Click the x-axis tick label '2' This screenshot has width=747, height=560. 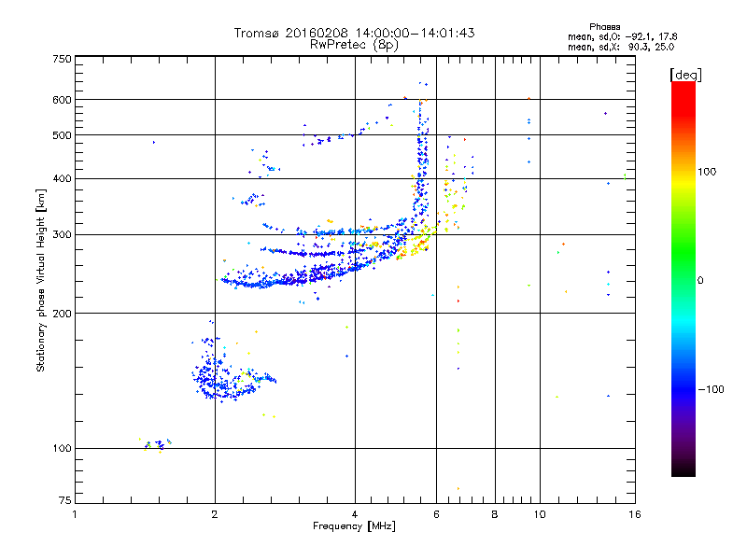coord(215,514)
